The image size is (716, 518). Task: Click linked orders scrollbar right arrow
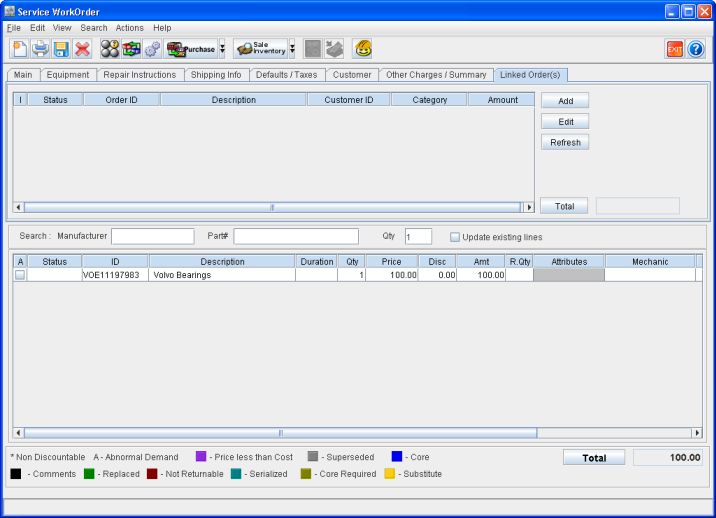(529, 207)
